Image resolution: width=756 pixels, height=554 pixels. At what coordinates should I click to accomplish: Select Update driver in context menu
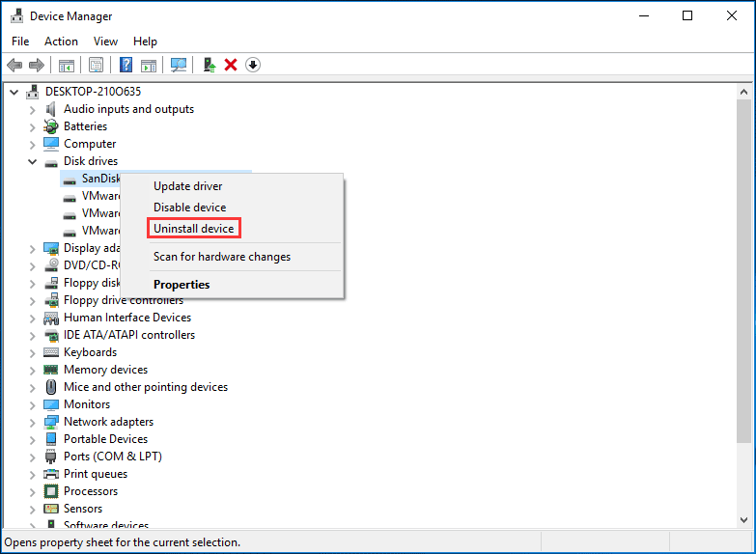187,186
